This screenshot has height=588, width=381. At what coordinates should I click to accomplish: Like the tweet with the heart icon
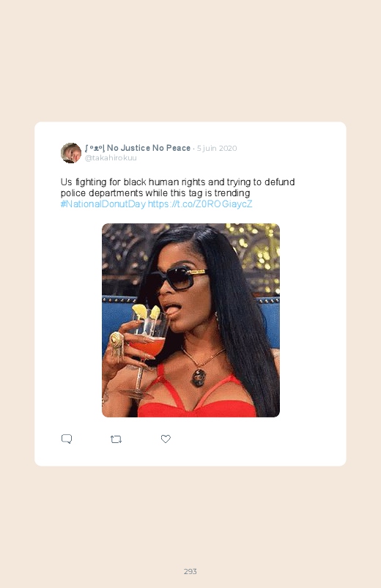tap(166, 439)
